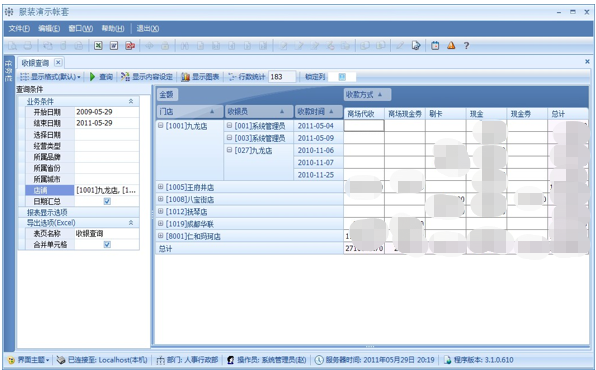This screenshot has height=370, width=596.
Task: Select date cell 2010-11-25
Action: click(x=319, y=175)
